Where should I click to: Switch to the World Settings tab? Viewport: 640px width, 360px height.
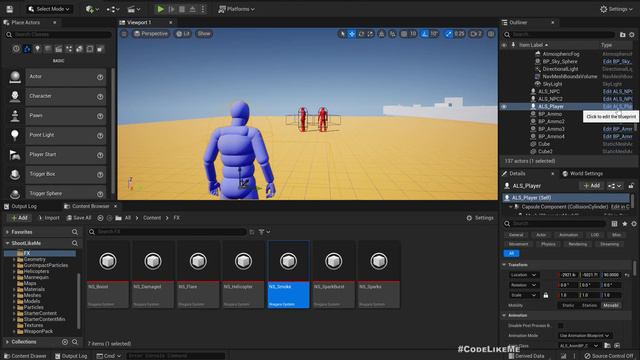(582, 173)
